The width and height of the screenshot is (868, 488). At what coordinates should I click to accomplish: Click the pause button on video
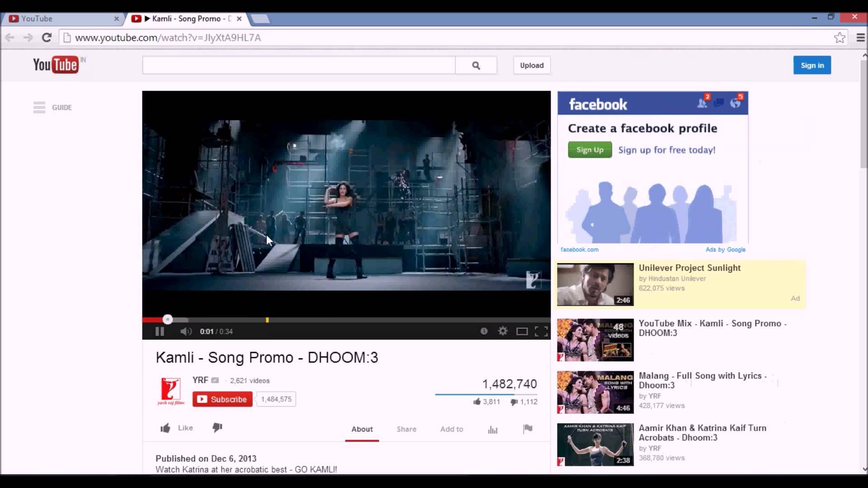[159, 331]
